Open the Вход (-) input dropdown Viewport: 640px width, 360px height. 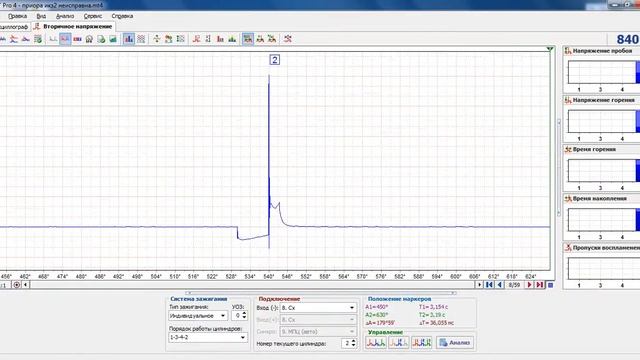coord(318,308)
